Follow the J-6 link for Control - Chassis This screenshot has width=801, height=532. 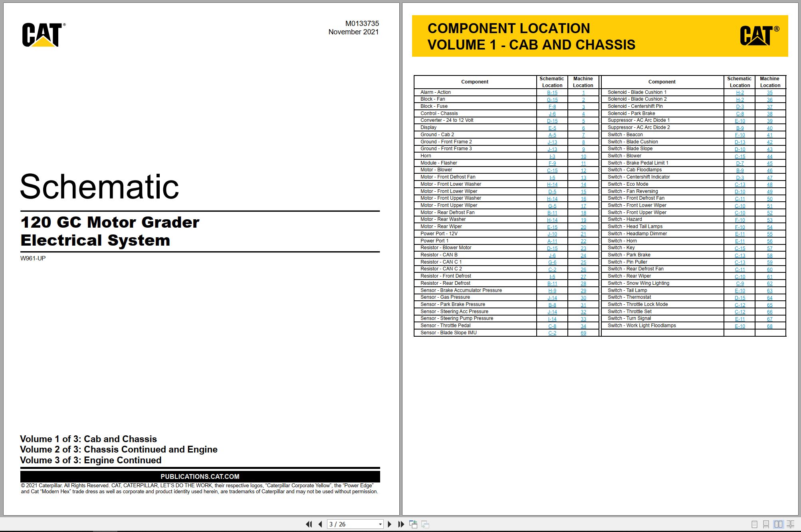[x=552, y=114]
